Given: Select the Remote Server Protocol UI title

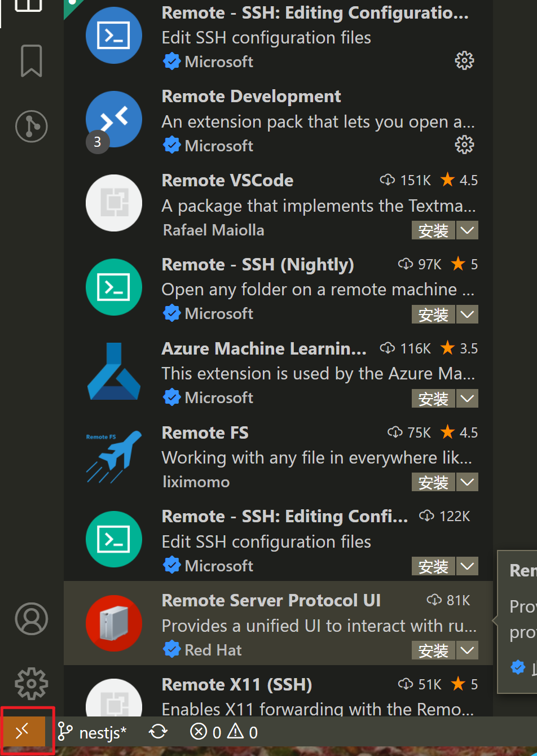Looking at the screenshot, I should point(271,600).
